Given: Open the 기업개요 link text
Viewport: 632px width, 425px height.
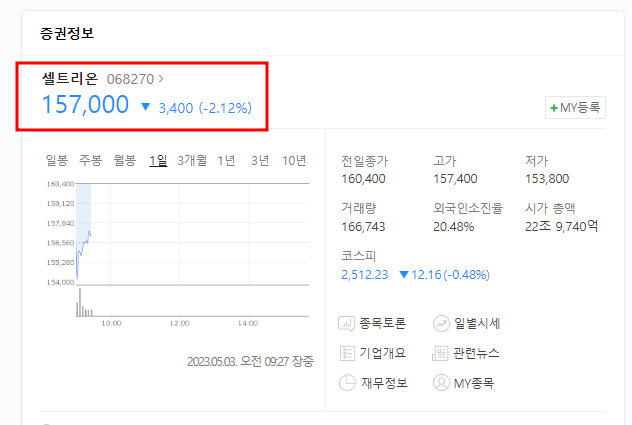Looking at the screenshot, I should pyautogui.click(x=382, y=353).
